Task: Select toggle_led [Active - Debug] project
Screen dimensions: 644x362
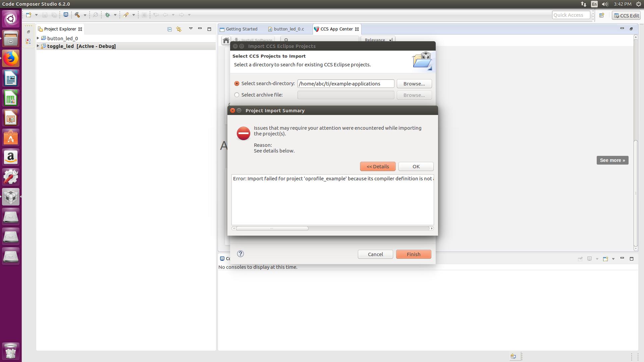Action: [126, 46]
